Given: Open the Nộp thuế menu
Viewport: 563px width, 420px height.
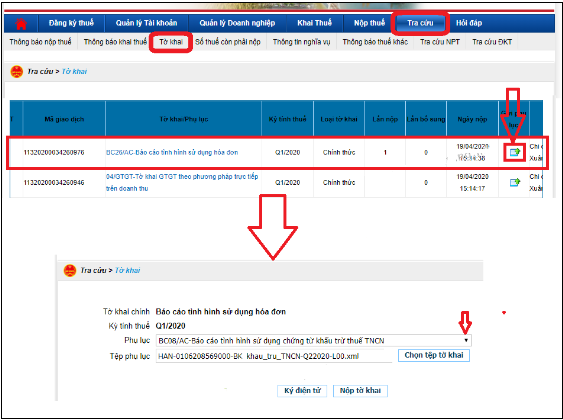Looking at the screenshot, I should [x=369, y=23].
